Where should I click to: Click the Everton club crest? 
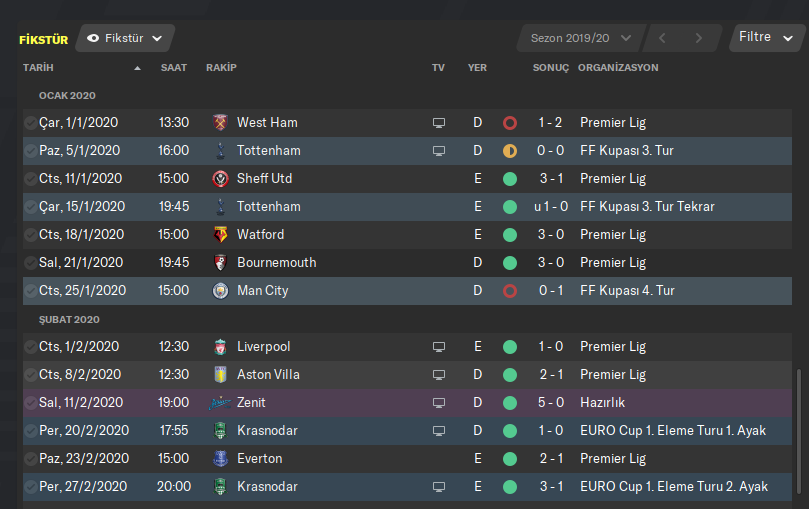point(220,459)
